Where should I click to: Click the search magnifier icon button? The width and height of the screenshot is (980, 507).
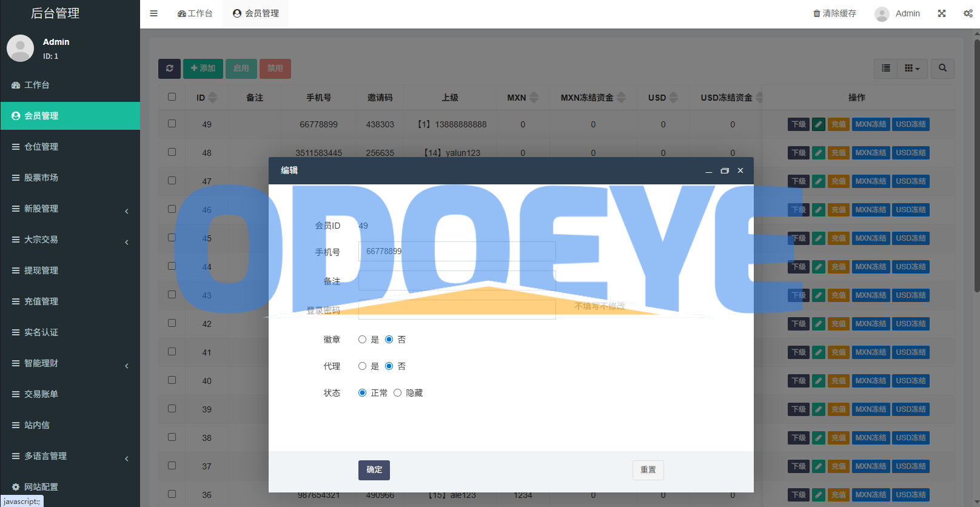click(942, 69)
